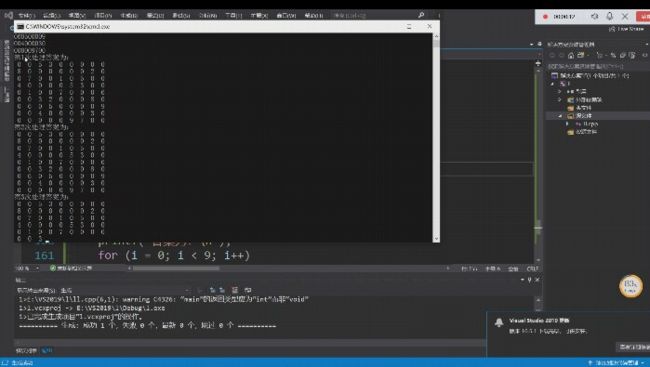
Task: Click the console scrollbar up arrow
Action: (x=436, y=36)
